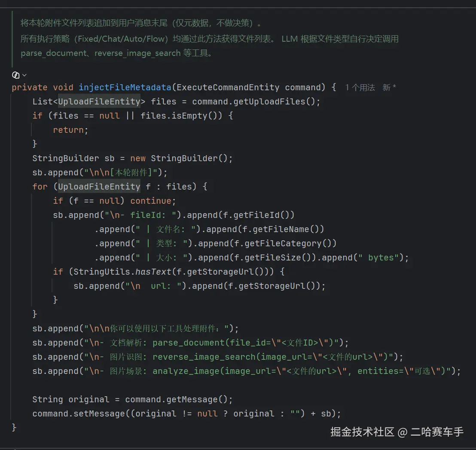The height and width of the screenshot is (450, 476).
Task: Click the '文件名:' string literal
Action: 166,229
